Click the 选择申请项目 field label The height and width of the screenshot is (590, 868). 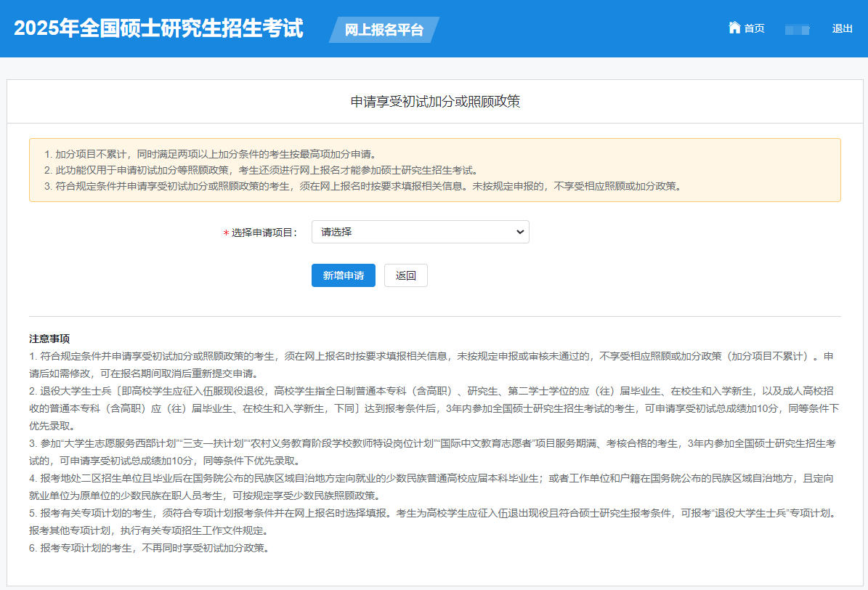(264, 233)
